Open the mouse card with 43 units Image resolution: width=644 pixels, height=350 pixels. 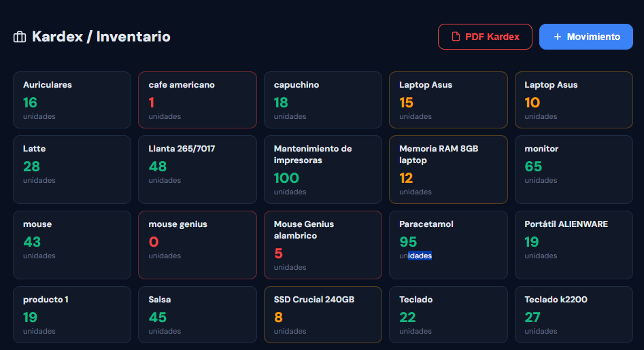click(x=72, y=245)
